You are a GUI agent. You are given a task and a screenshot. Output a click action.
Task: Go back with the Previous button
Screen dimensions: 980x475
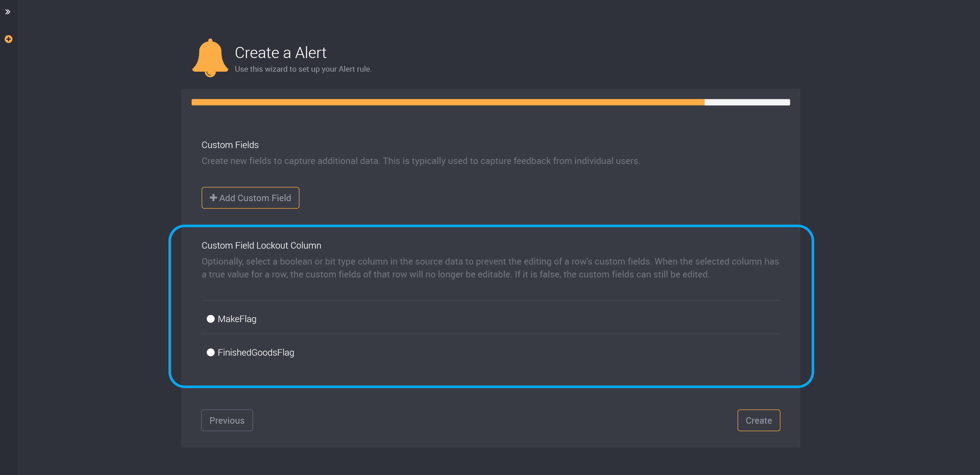point(227,420)
